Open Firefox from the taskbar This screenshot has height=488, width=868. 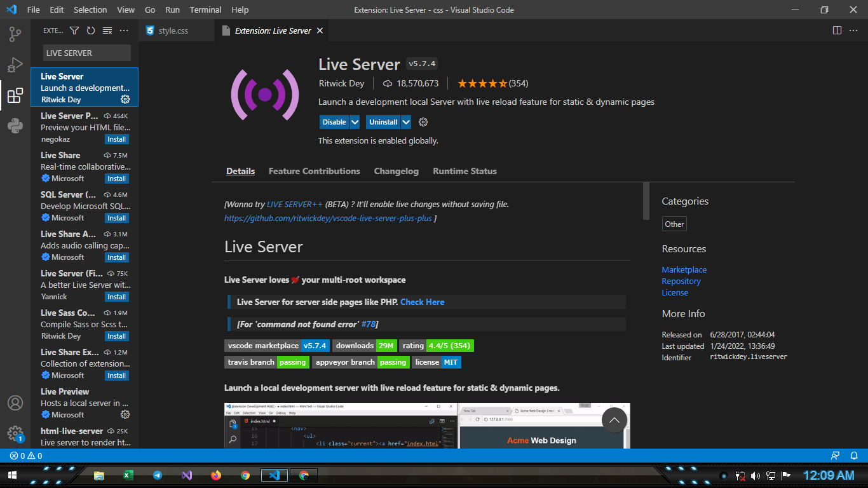pos(216,475)
